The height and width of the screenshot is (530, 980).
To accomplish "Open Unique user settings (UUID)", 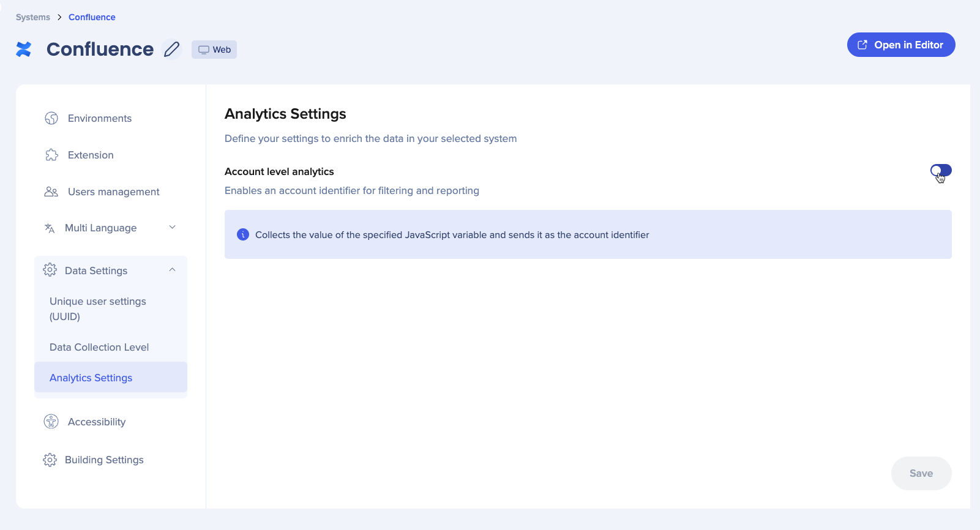I will click(x=98, y=308).
